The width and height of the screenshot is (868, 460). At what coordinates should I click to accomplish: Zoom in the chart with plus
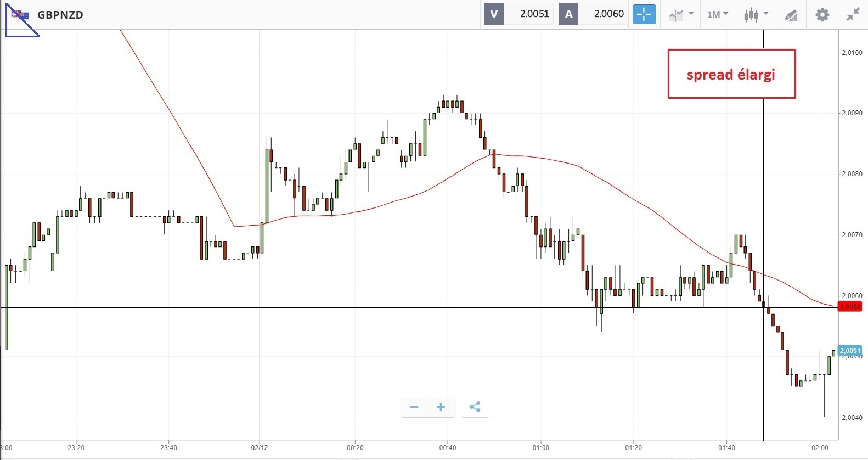click(441, 407)
